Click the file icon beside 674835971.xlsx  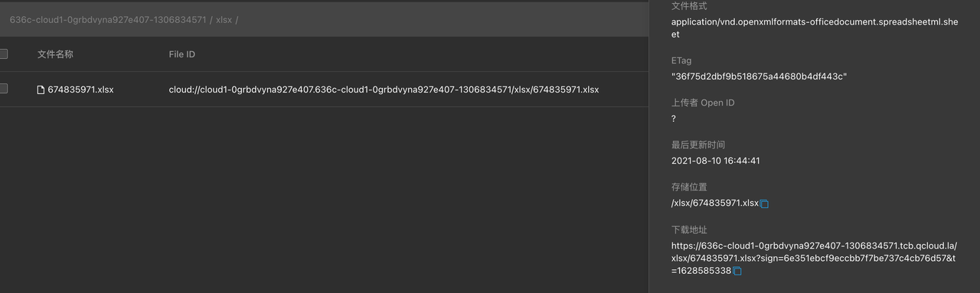[x=41, y=90]
